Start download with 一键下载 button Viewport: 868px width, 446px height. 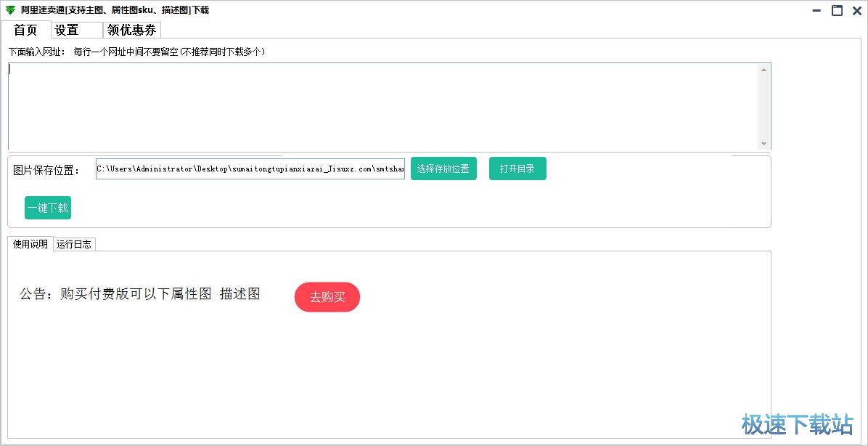click(48, 208)
